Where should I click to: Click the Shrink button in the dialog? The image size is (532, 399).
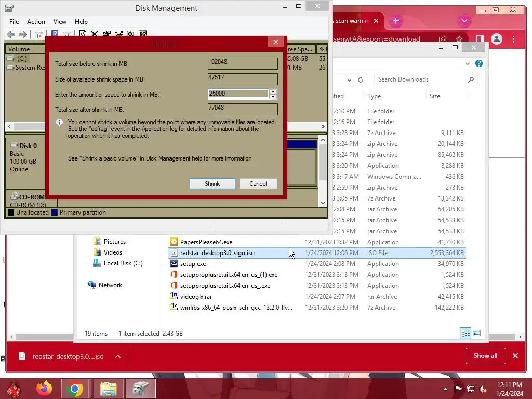(x=212, y=183)
